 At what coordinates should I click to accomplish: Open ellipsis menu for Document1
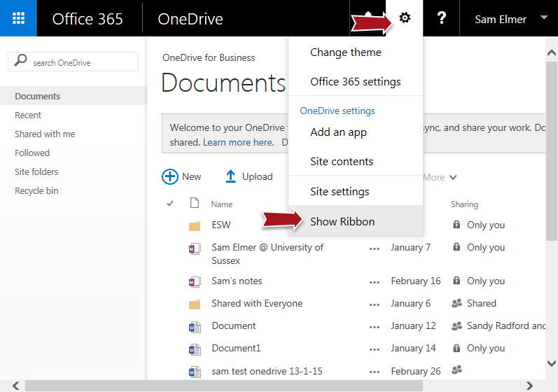375,350
